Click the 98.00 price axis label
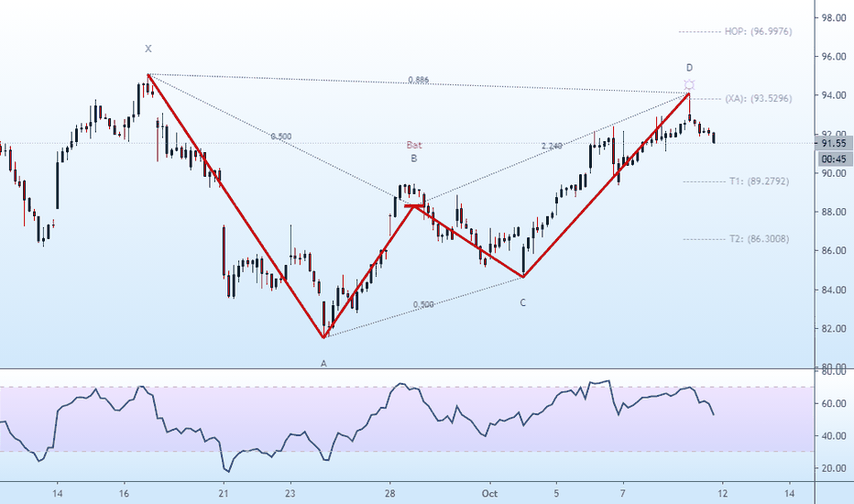 pyautogui.click(x=834, y=18)
